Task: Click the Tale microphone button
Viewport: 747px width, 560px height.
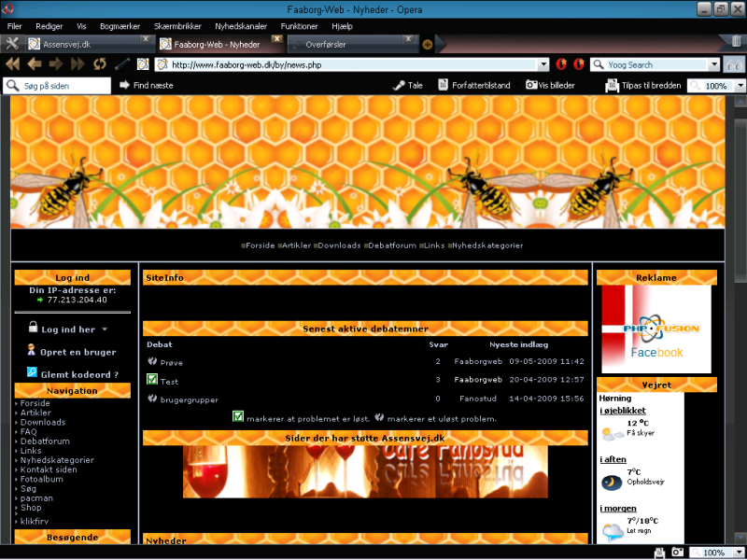Action: point(407,85)
